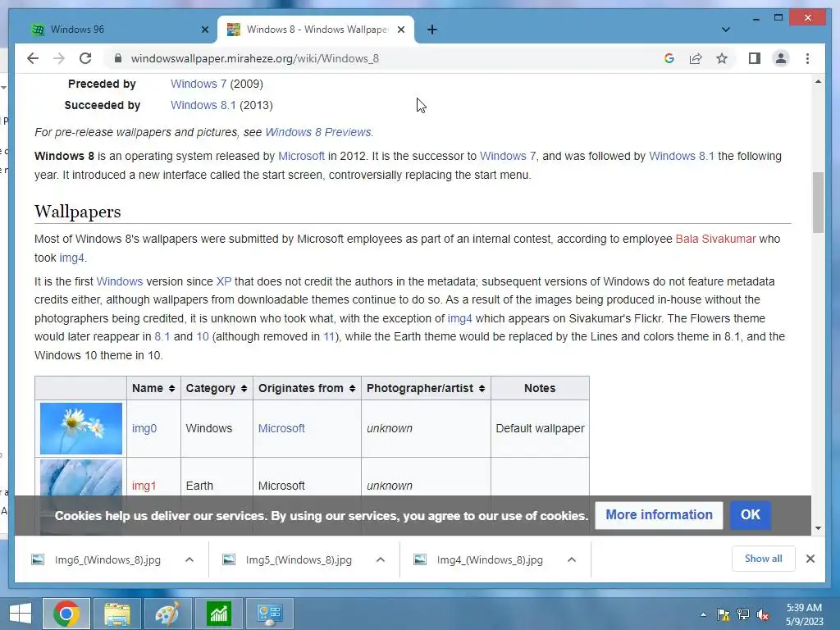The height and width of the screenshot is (630, 840).
Task: Open Chrome's three-dot menu
Action: click(x=807, y=58)
